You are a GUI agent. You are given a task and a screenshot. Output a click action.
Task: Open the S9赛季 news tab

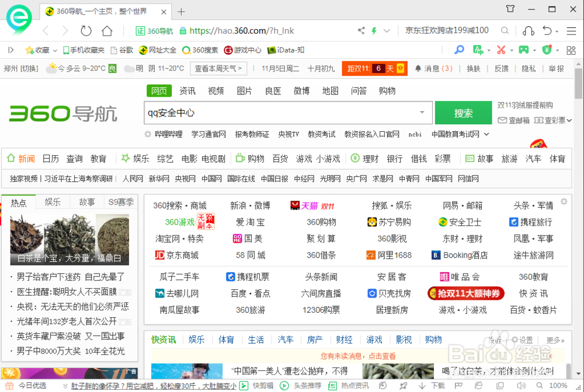coord(121,202)
